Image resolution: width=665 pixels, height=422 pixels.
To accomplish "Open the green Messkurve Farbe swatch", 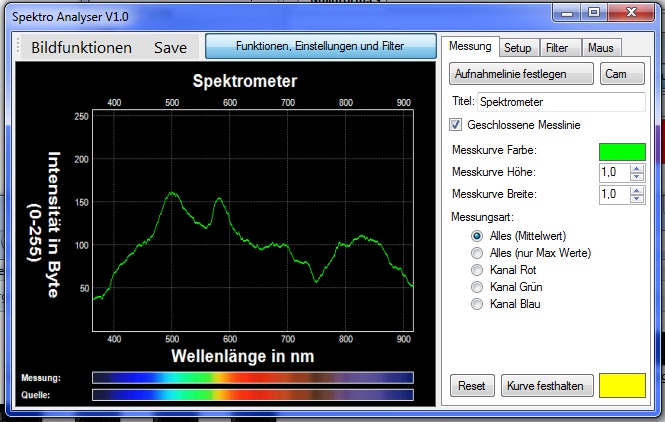I will 622,151.
